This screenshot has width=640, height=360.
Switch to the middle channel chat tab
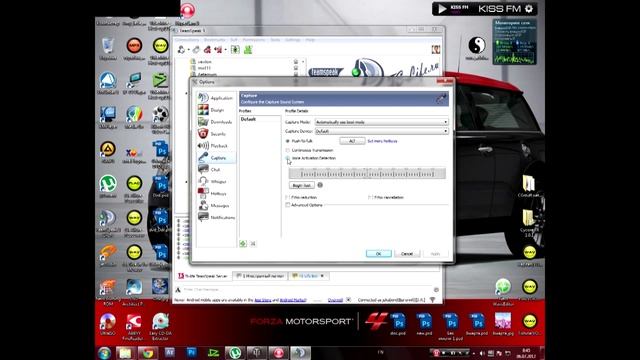(260, 276)
